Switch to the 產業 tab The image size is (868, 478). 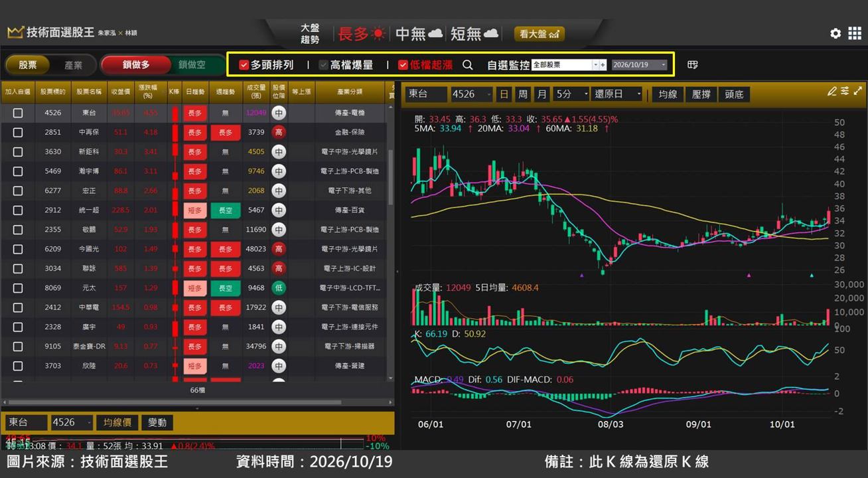[x=73, y=65]
